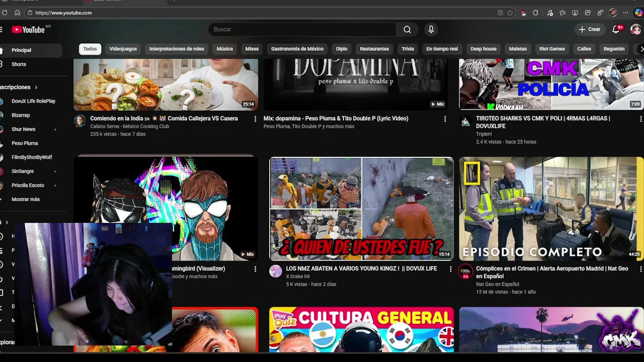Open Episodio Completo airport thumbnail
The height and width of the screenshot is (362, 644).
click(551, 209)
